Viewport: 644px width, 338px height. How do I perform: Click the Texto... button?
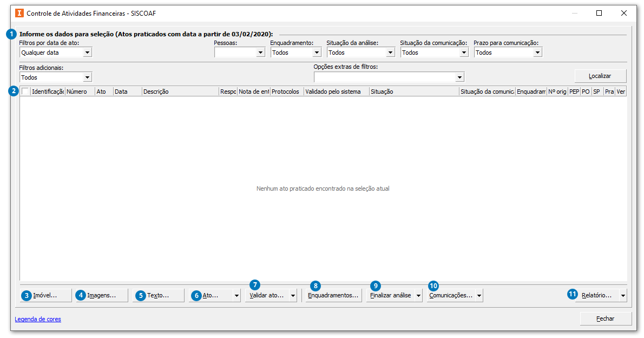158,295
